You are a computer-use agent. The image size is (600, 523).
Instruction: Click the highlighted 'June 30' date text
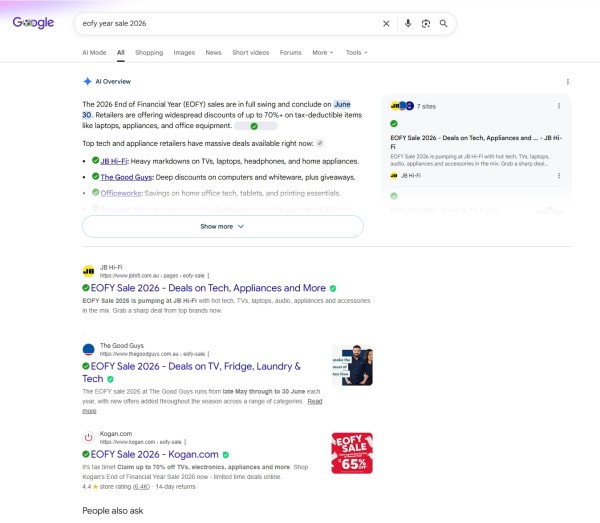click(342, 104)
